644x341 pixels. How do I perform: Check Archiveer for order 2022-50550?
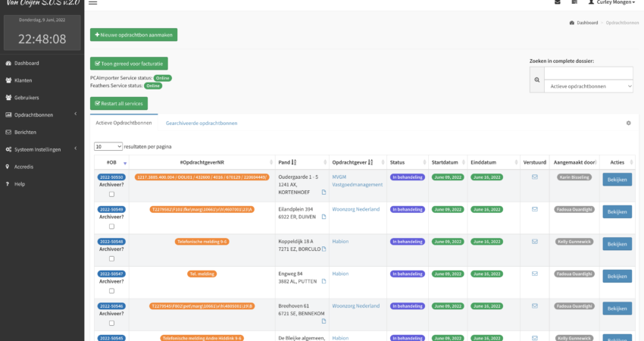[111, 194]
